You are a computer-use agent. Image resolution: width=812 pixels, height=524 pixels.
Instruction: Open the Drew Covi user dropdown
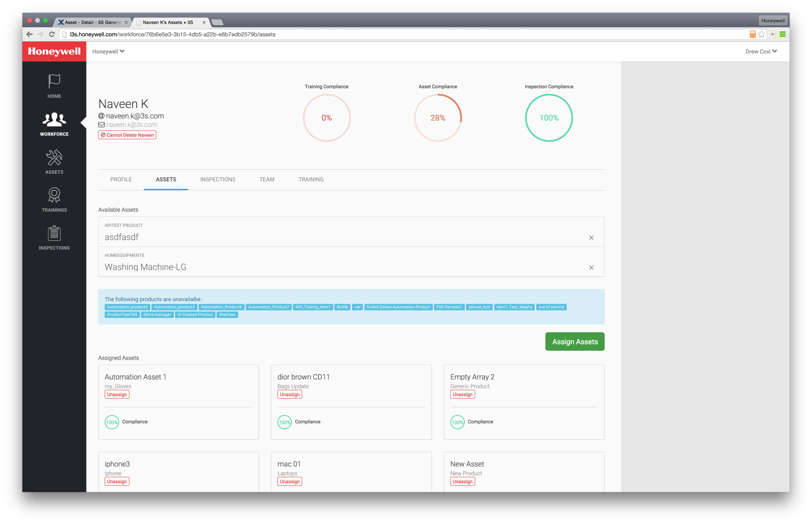761,51
